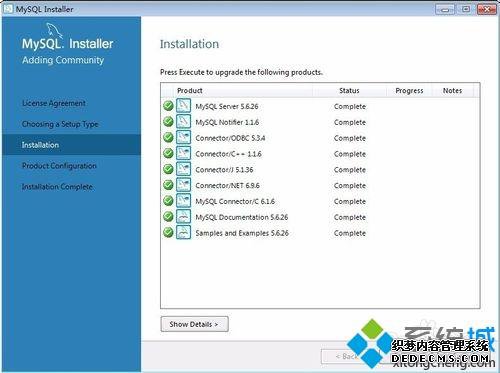Screen dimensions: 500x373
Task: Click Complete status of MySQL Documentation 5.6.26
Action: click(350, 217)
